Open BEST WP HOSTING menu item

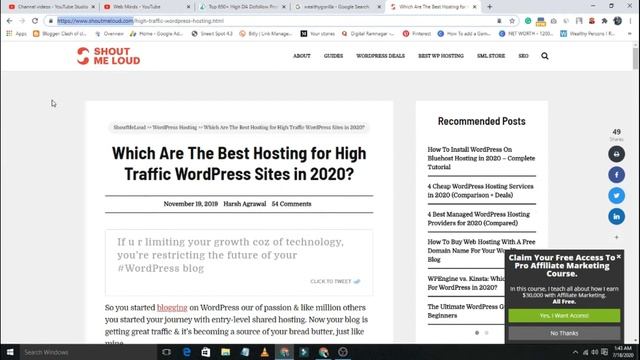[x=441, y=56]
